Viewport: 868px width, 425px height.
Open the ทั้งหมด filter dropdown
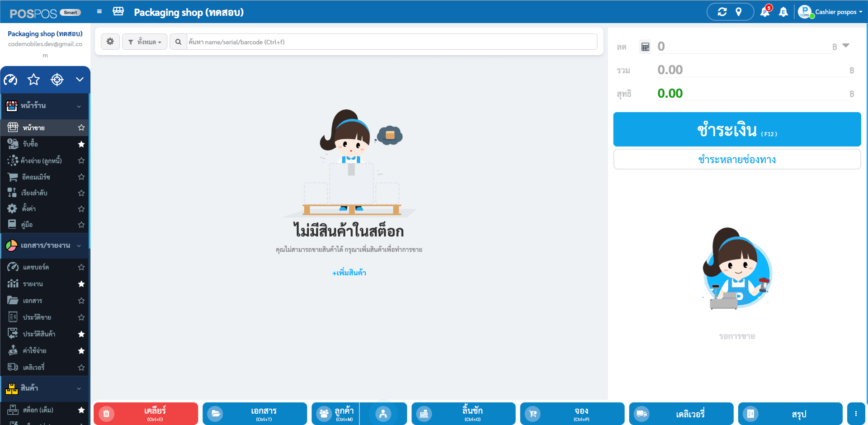(144, 41)
